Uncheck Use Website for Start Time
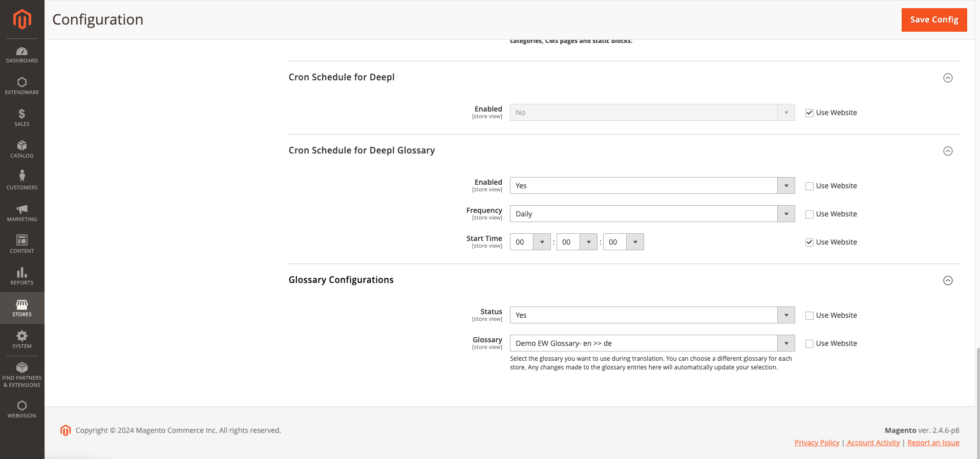Screen dimensions: 980x459 point(809,243)
